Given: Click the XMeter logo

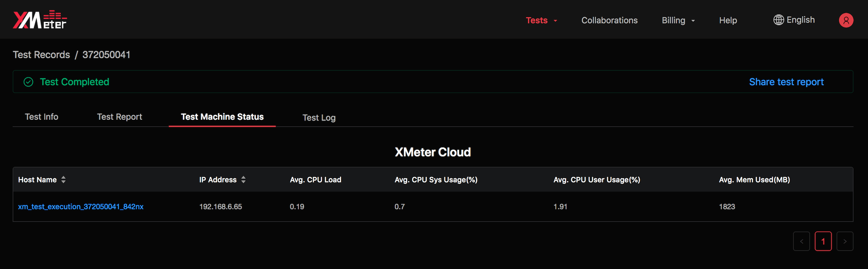Looking at the screenshot, I should 40,20.
